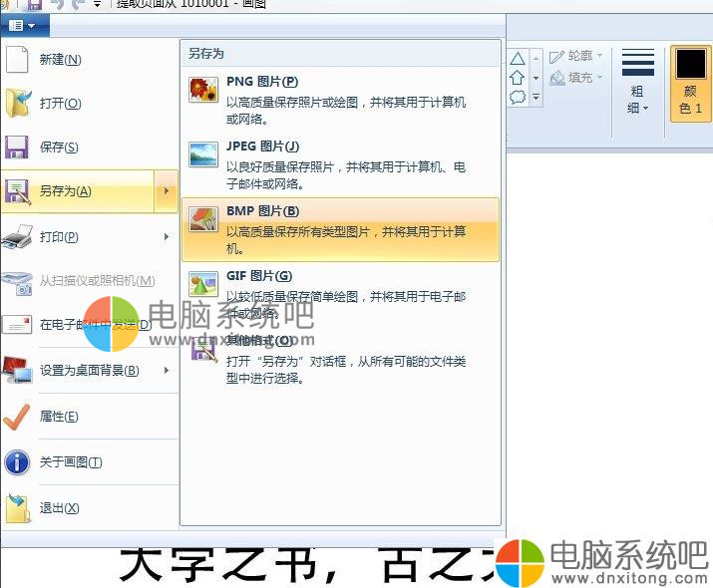The image size is (713, 588).
Task: Open the Fill (填充) dropdown
Action: 576,78
